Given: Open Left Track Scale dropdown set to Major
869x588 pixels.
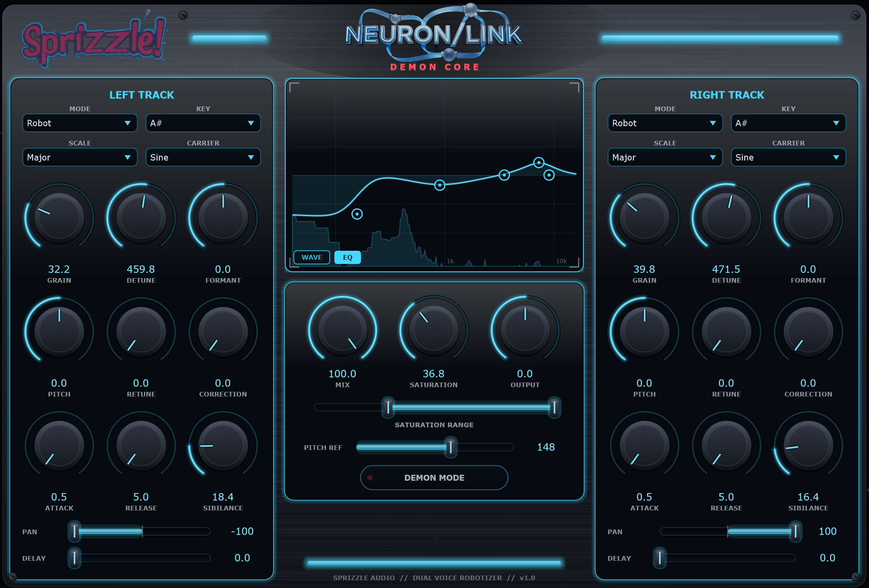Looking at the screenshot, I should pyautogui.click(x=80, y=158).
